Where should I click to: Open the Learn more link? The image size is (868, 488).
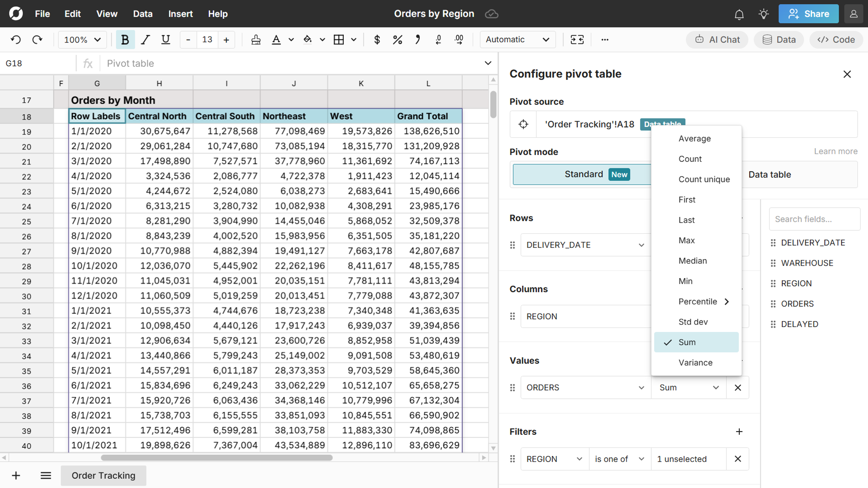(836, 151)
